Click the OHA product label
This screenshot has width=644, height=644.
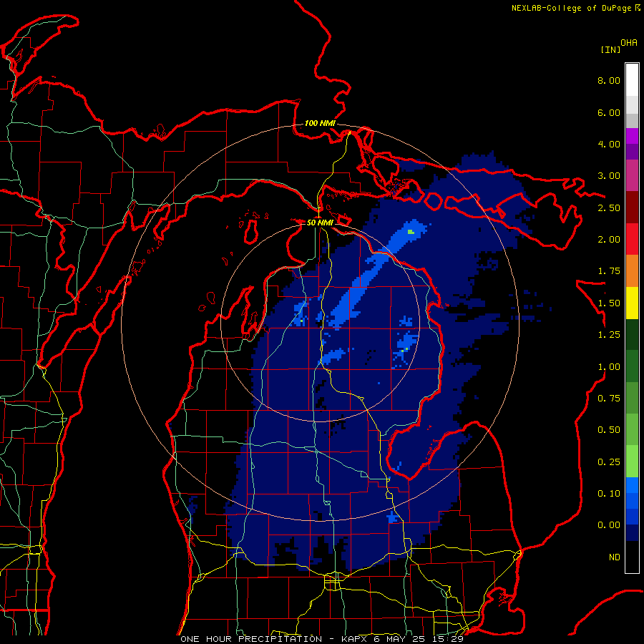pyautogui.click(x=629, y=42)
